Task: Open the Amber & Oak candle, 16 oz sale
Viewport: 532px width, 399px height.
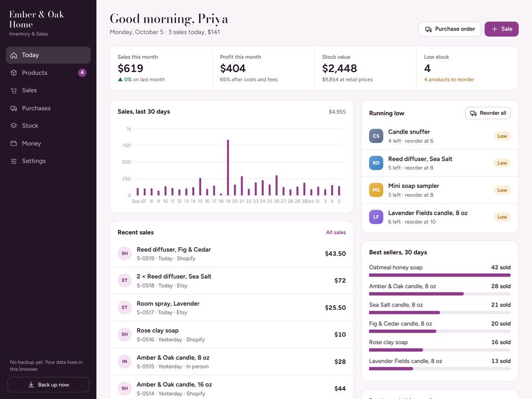Action: pos(232,388)
